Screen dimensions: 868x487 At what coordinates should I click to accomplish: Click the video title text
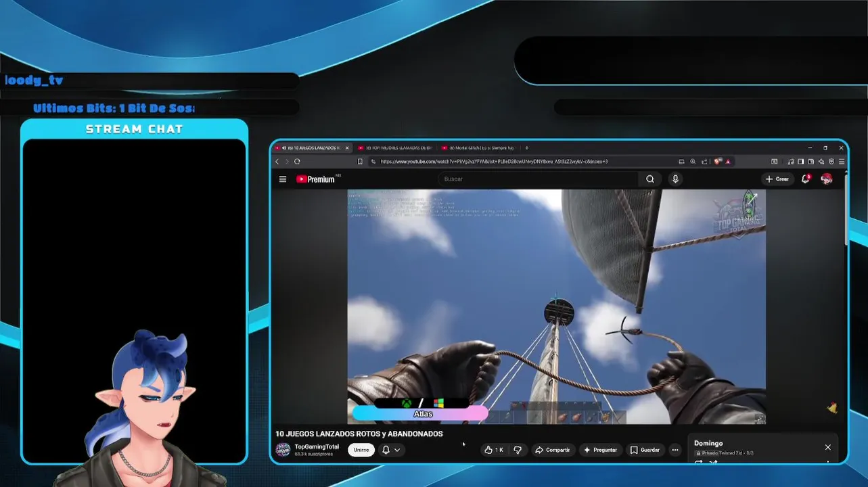pyautogui.click(x=359, y=434)
